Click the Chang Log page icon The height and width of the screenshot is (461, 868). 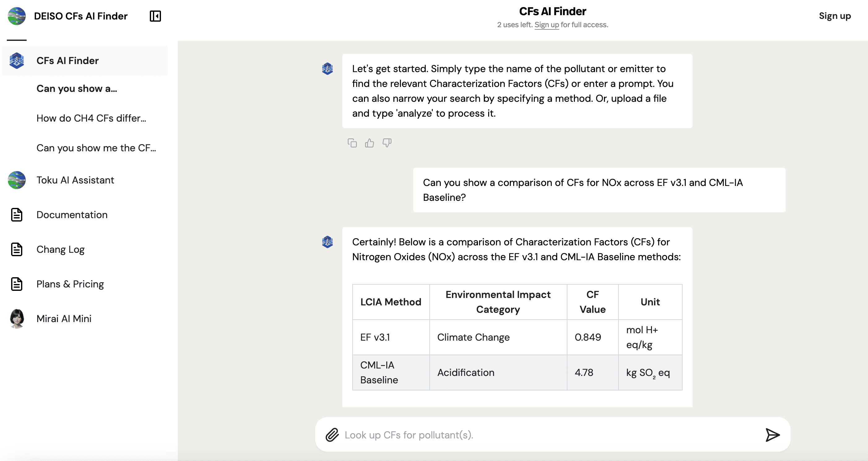17,249
